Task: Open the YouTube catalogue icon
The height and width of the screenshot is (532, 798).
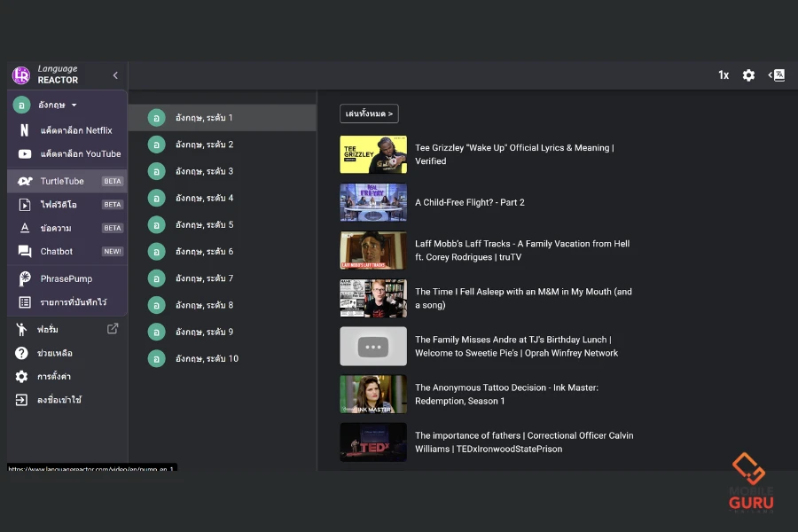Action: [24, 154]
